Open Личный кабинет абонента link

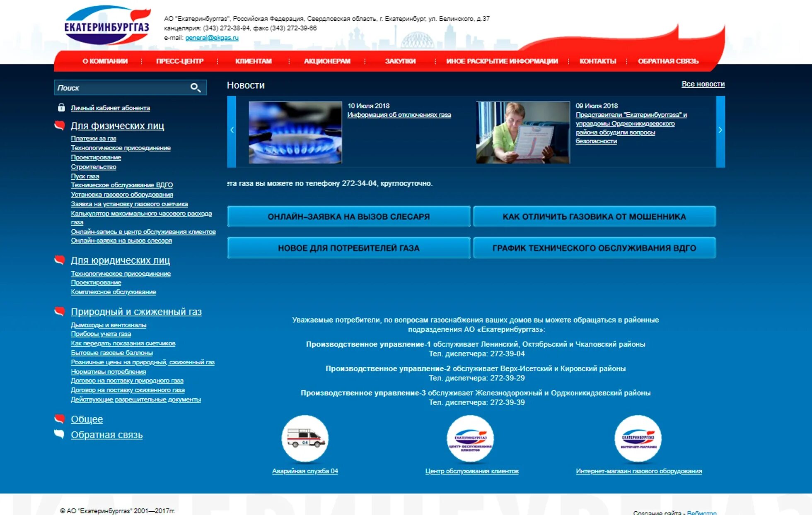coord(110,108)
